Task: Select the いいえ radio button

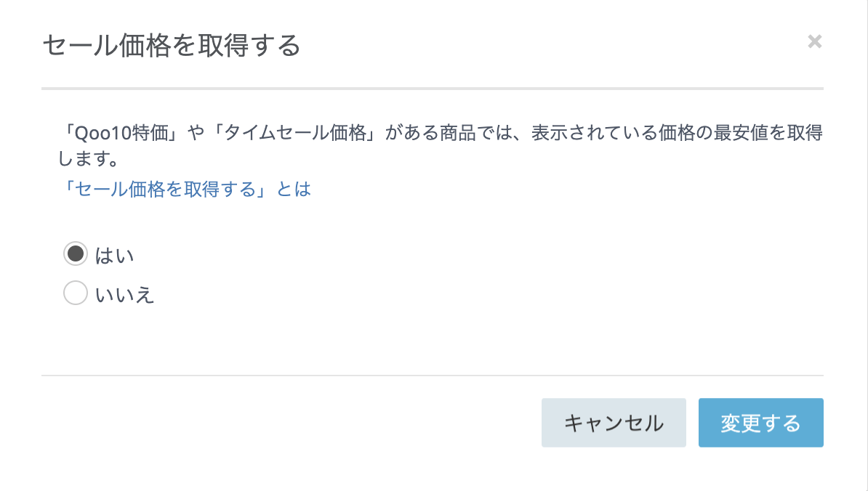Action: point(76,294)
